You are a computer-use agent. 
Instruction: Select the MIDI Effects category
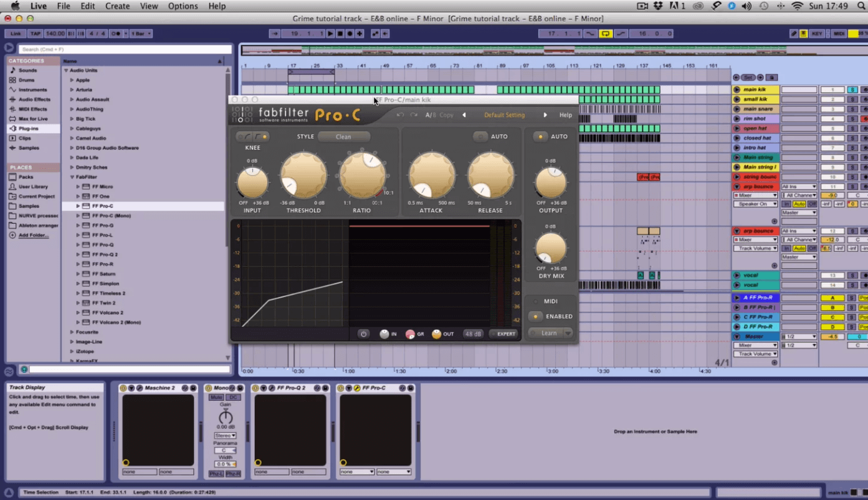tap(32, 109)
